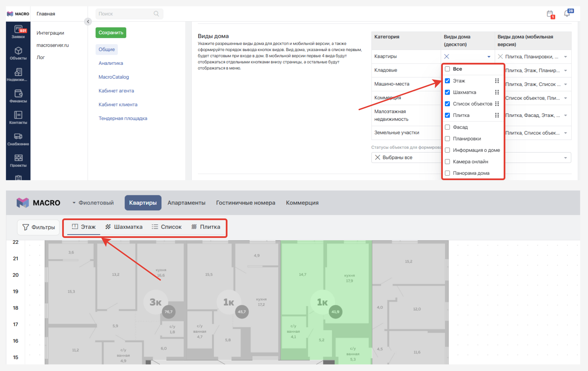The width and height of the screenshot is (588, 371).
Task: Open Снабжение truck icon
Action: click(x=18, y=139)
